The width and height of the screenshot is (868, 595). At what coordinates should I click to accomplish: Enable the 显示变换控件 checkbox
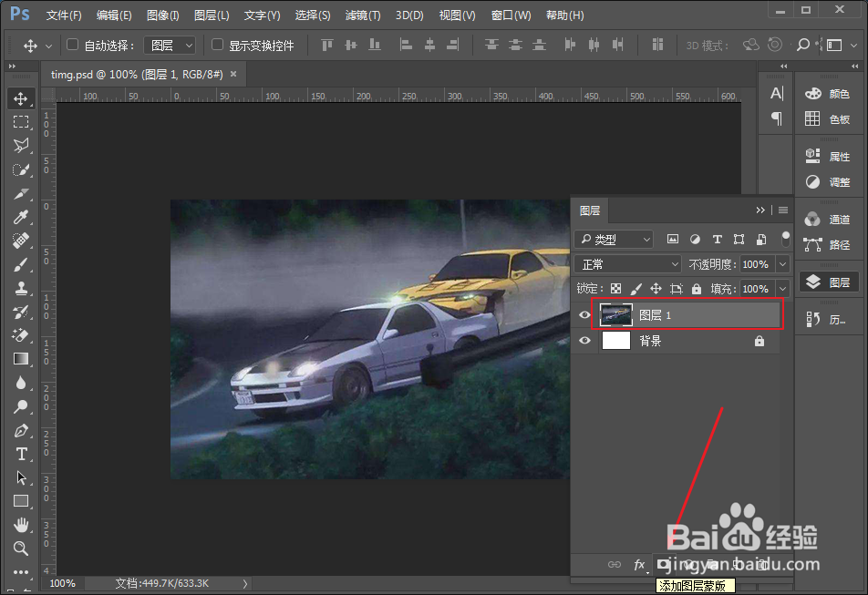coord(218,45)
